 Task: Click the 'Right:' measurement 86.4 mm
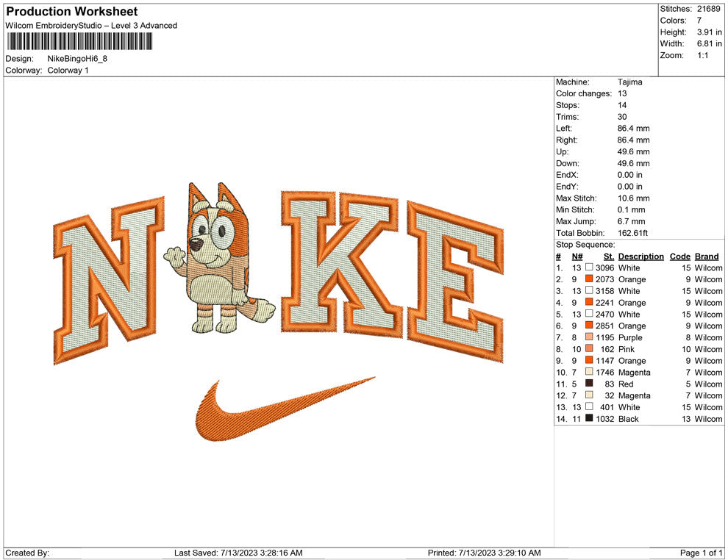click(634, 140)
